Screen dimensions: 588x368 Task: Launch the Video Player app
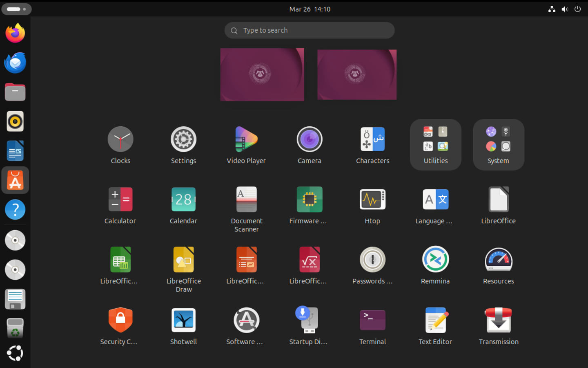[x=246, y=139]
